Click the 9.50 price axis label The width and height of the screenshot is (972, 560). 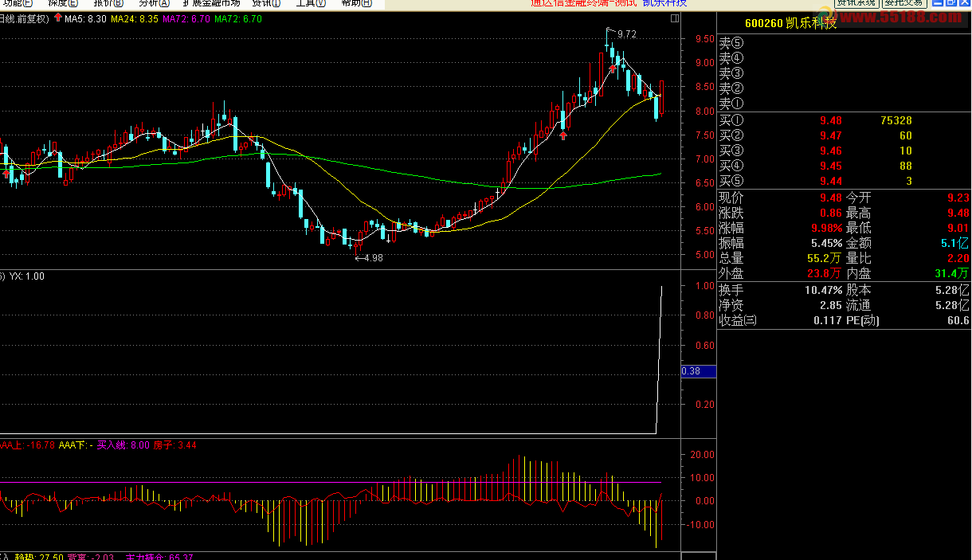[x=704, y=39]
